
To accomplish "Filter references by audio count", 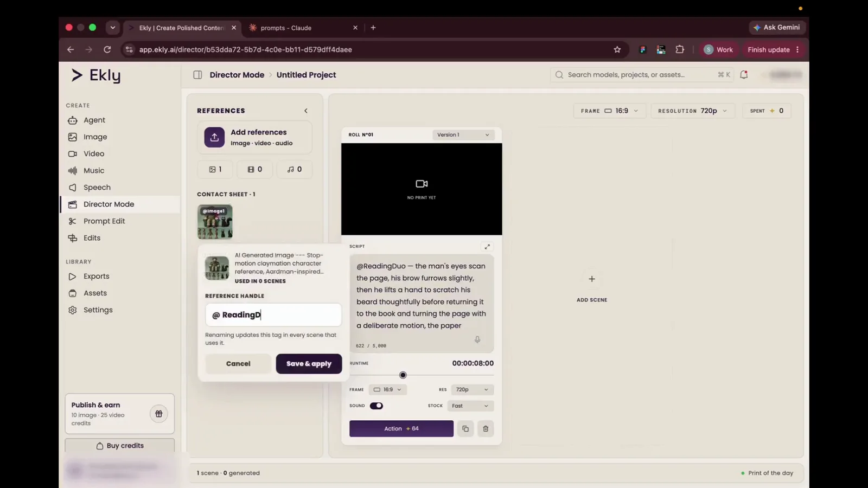I will [x=294, y=169].
